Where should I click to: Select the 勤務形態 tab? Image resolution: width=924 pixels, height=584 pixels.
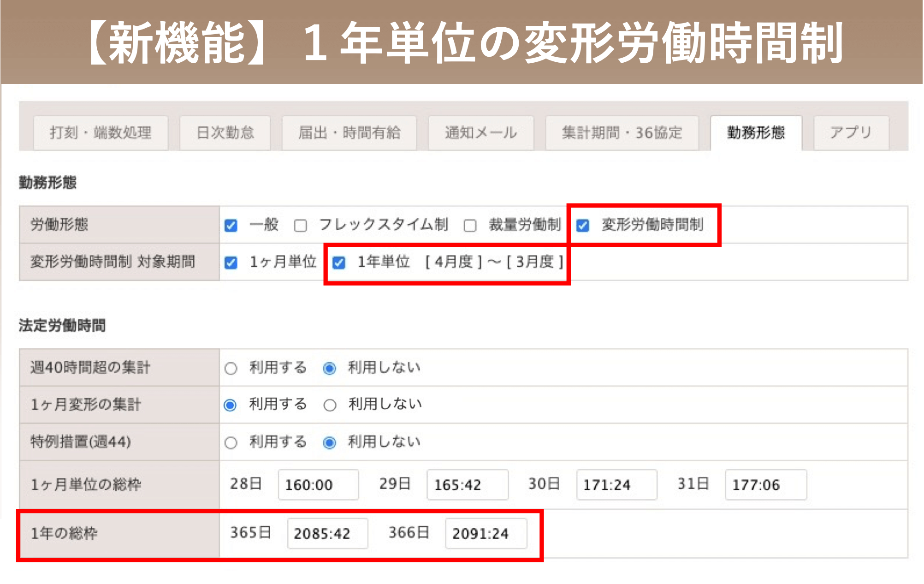(756, 133)
